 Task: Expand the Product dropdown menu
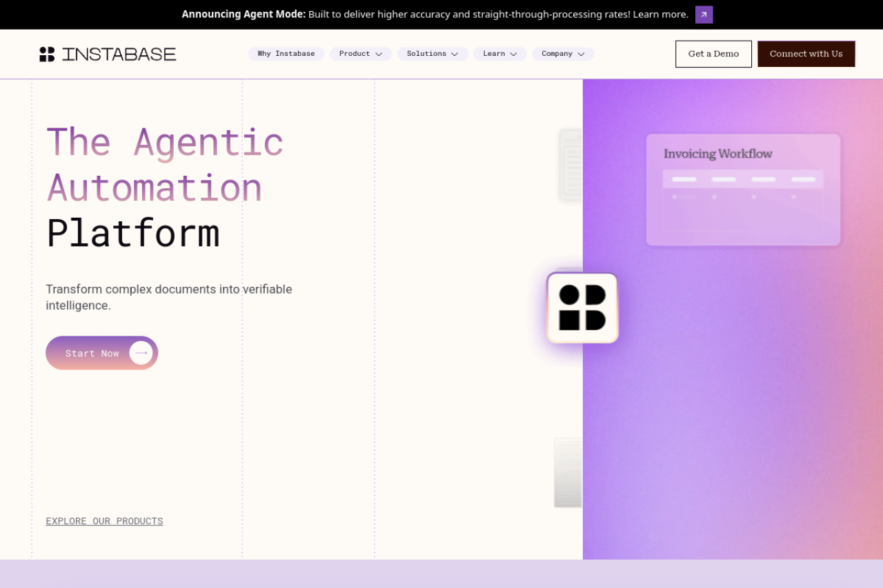(361, 54)
